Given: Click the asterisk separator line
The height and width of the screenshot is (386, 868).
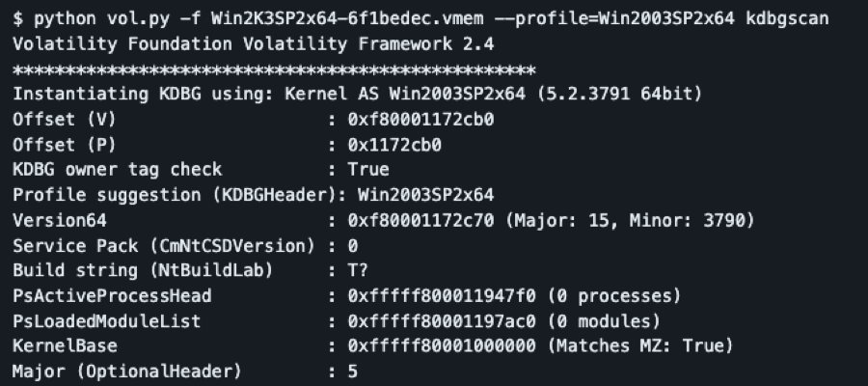Looking at the screenshot, I should [274, 70].
